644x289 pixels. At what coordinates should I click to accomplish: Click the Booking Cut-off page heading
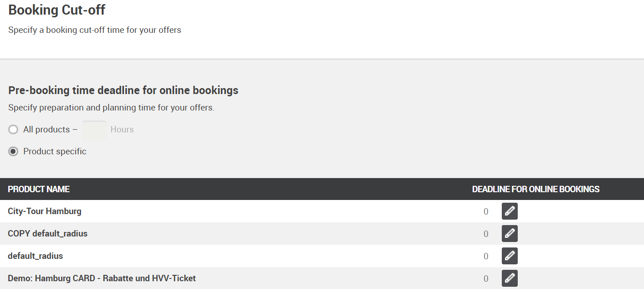[57, 10]
